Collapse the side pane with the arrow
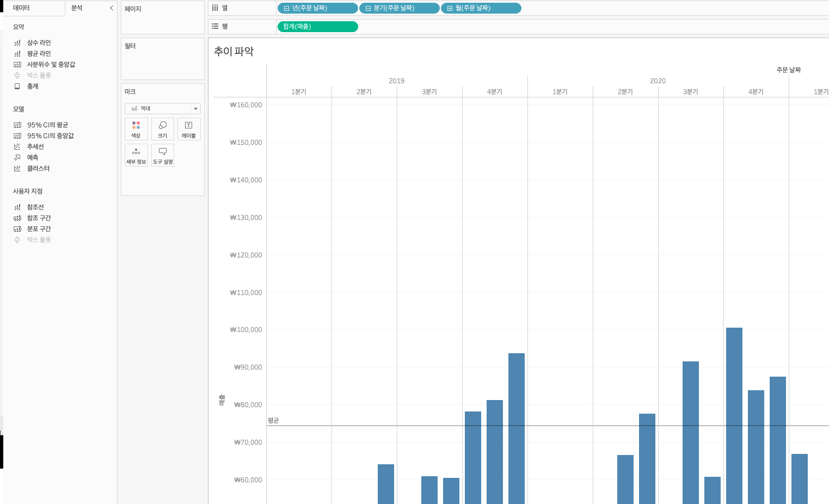This screenshot has width=829, height=504. tap(112, 8)
